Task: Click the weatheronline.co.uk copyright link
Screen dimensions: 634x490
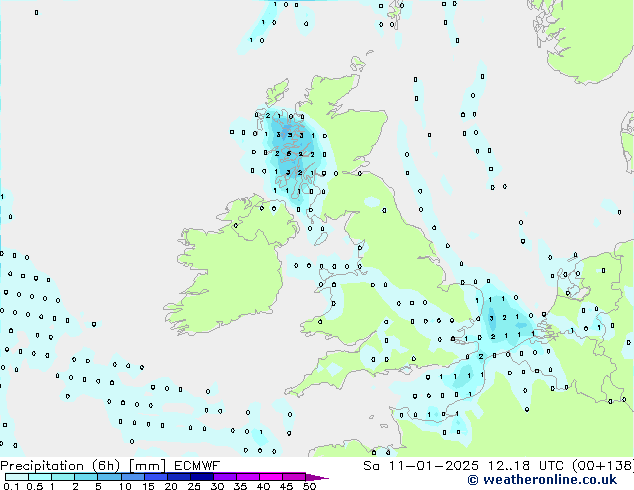Action: click(x=542, y=480)
